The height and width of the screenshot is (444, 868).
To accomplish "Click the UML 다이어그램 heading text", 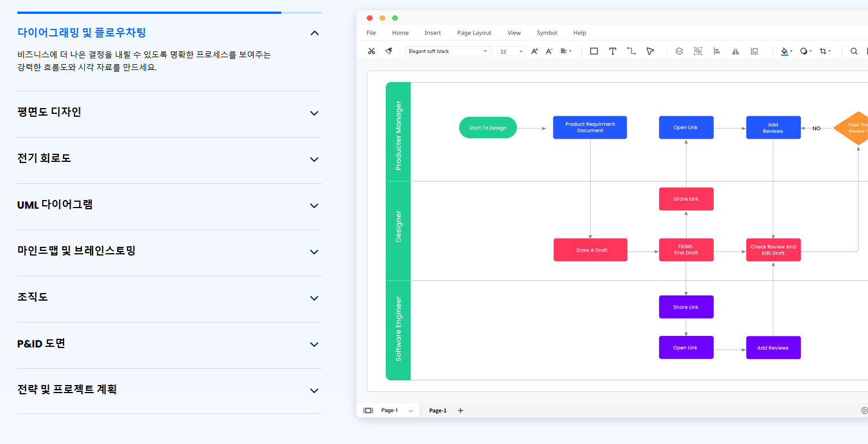I will [55, 205].
